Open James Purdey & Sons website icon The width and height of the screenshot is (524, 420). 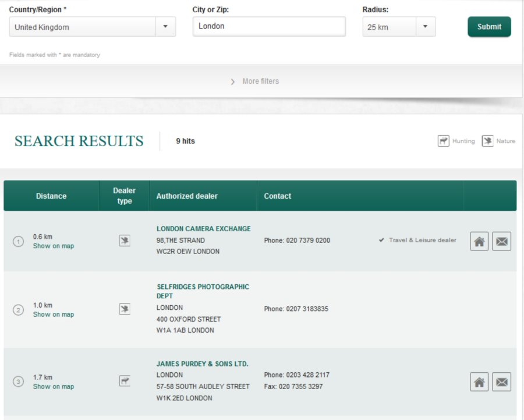479,382
